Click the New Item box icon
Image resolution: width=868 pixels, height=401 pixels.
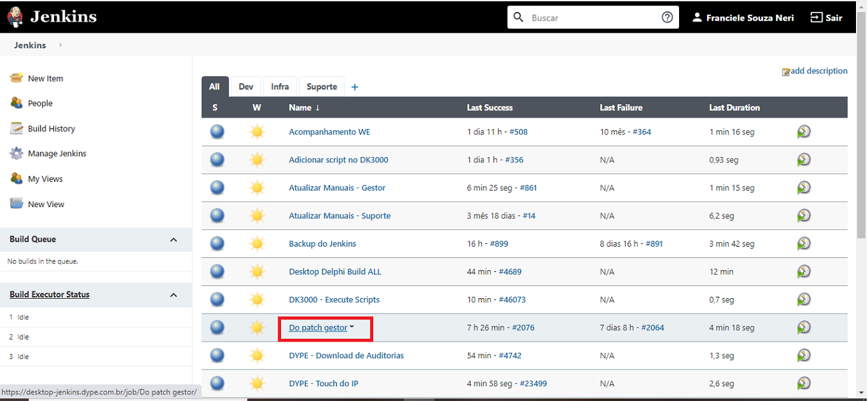click(x=16, y=78)
